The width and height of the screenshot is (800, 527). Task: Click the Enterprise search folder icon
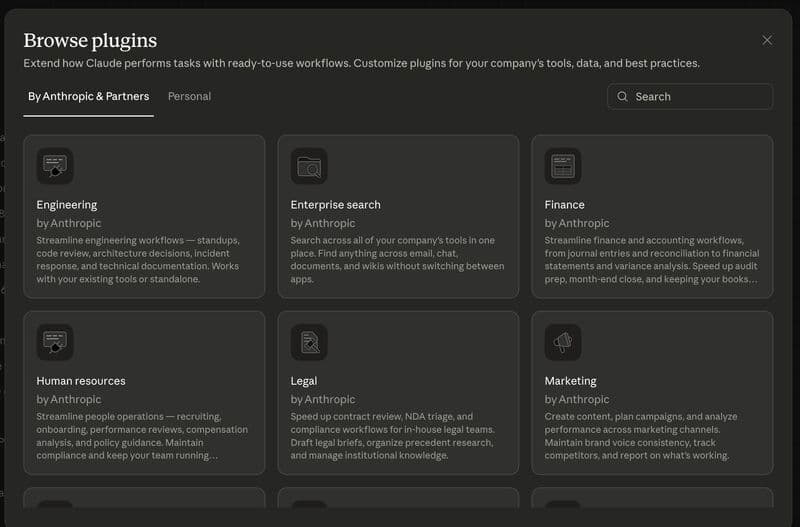click(x=309, y=166)
